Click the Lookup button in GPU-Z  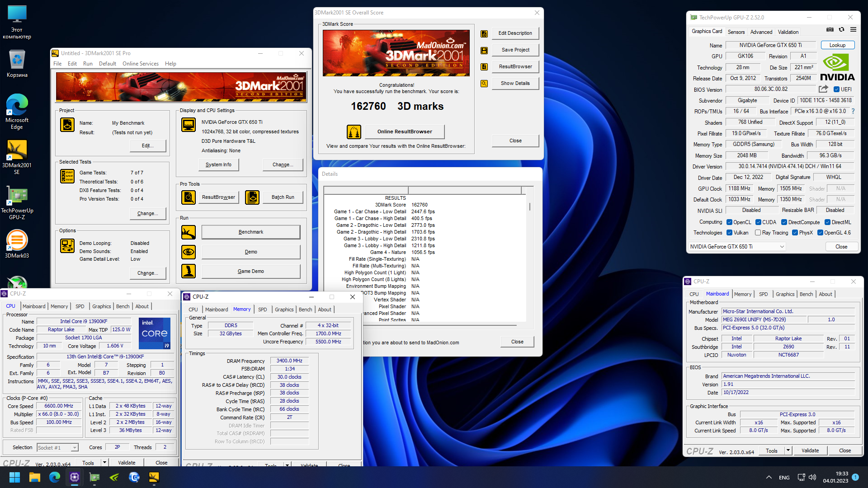point(837,45)
